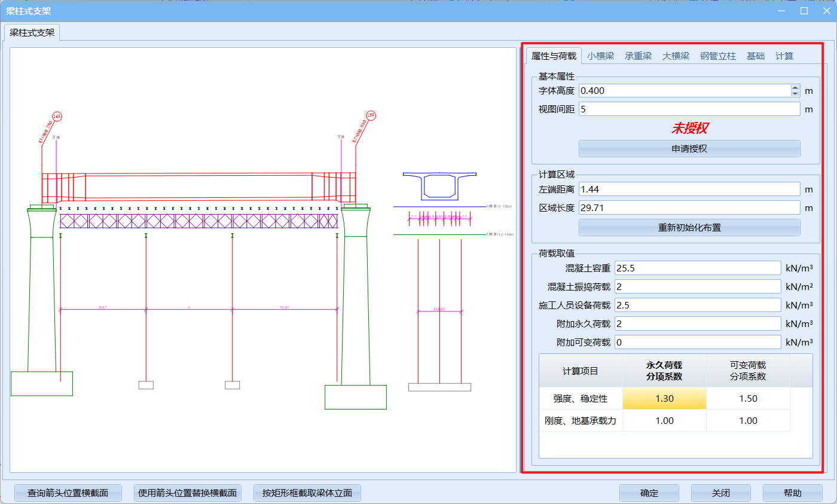Maximize the 梁柱式支架 window
Image resolution: width=837 pixels, height=504 pixels.
804,11
